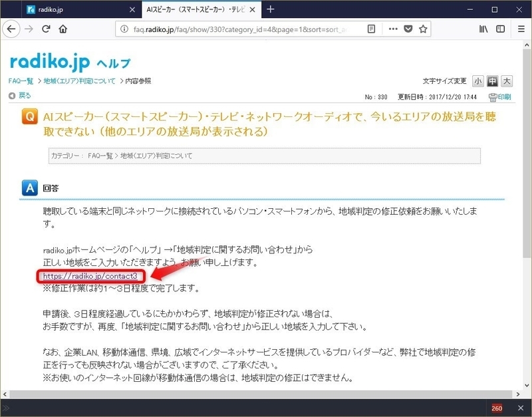Reload the current page
This screenshot has width=532, height=417.
46,29
